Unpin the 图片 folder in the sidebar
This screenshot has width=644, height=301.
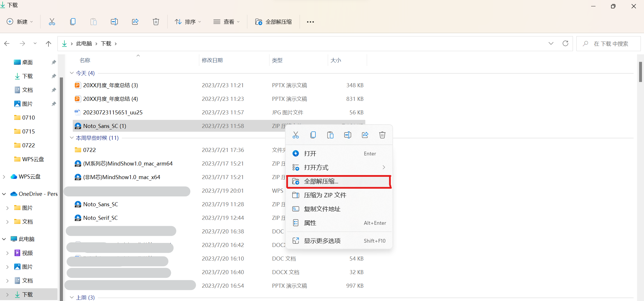[54, 104]
